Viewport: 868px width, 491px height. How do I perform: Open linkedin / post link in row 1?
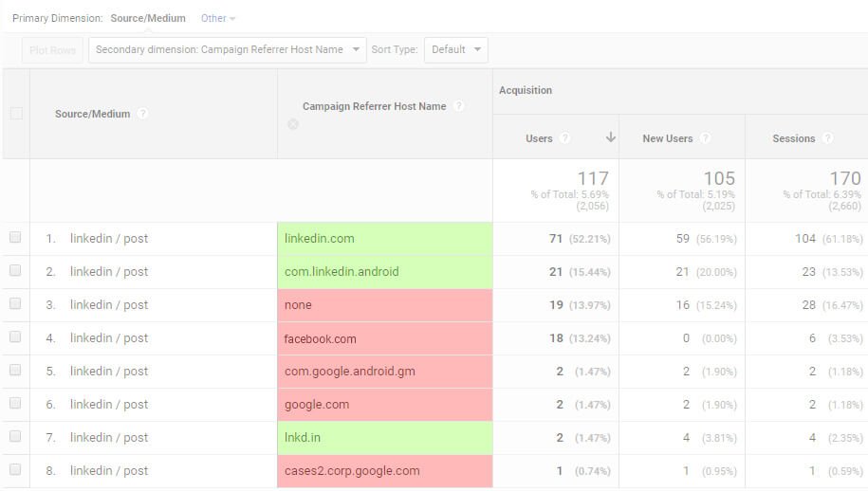pyautogui.click(x=109, y=238)
